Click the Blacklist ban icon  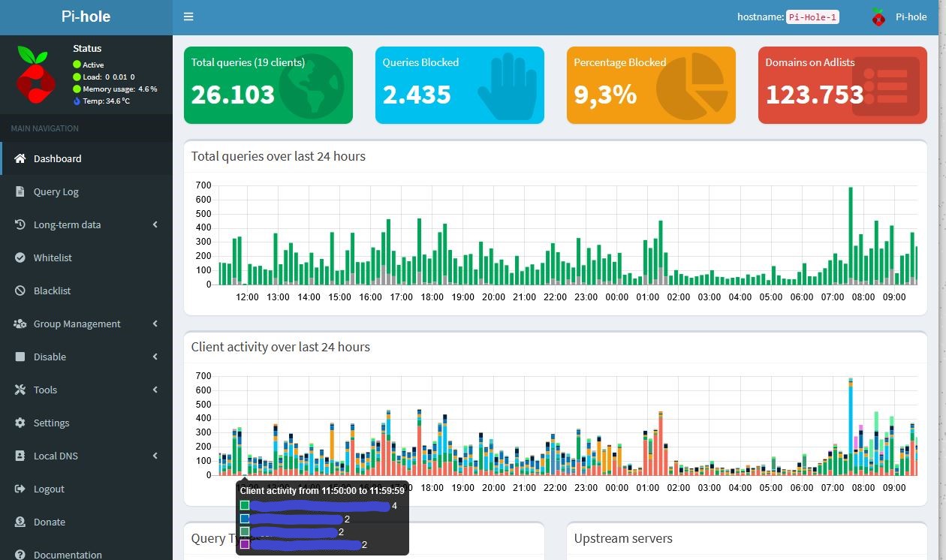pos(19,291)
